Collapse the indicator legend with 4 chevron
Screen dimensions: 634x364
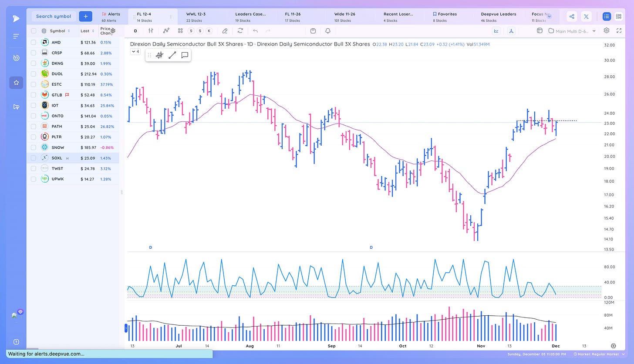pos(135,51)
